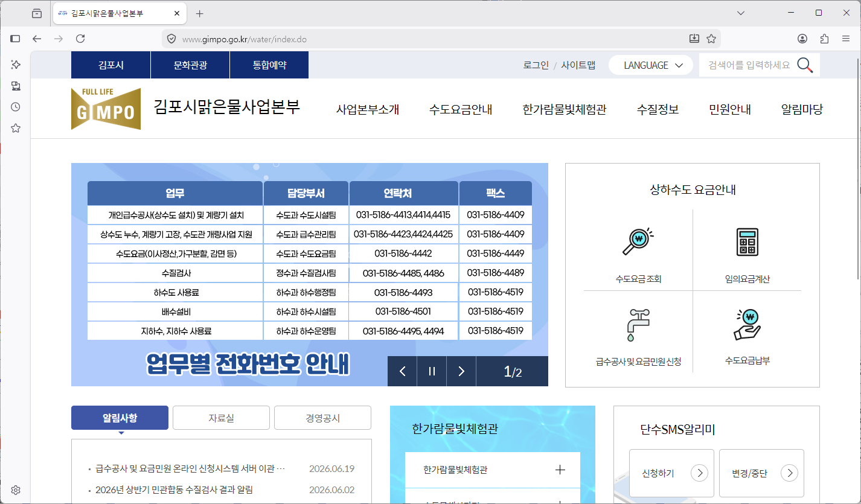Image resolution: width=861 pixels, height=504 pixels.
Task: Click the install page download icon in address bar
Action: tap(694, 39)
